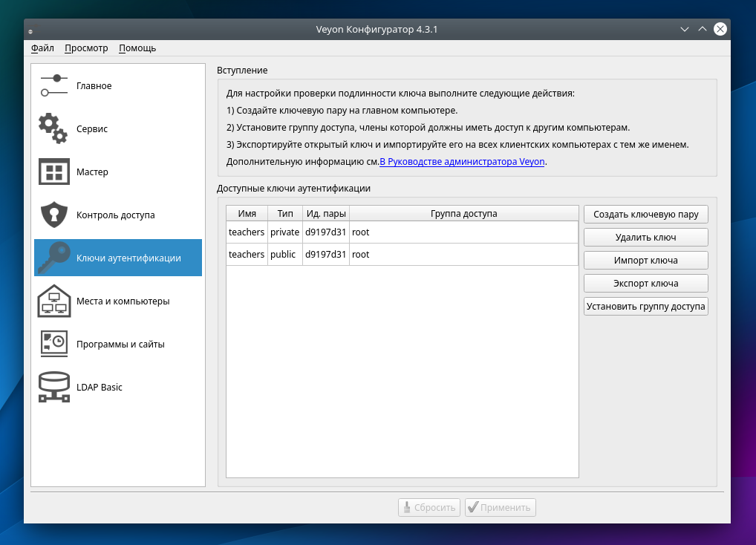Image resolution: width=756 pixels, height=545 pixels.
Task: Sort keys by the Имя column header
Action: [x=247, y=213]
